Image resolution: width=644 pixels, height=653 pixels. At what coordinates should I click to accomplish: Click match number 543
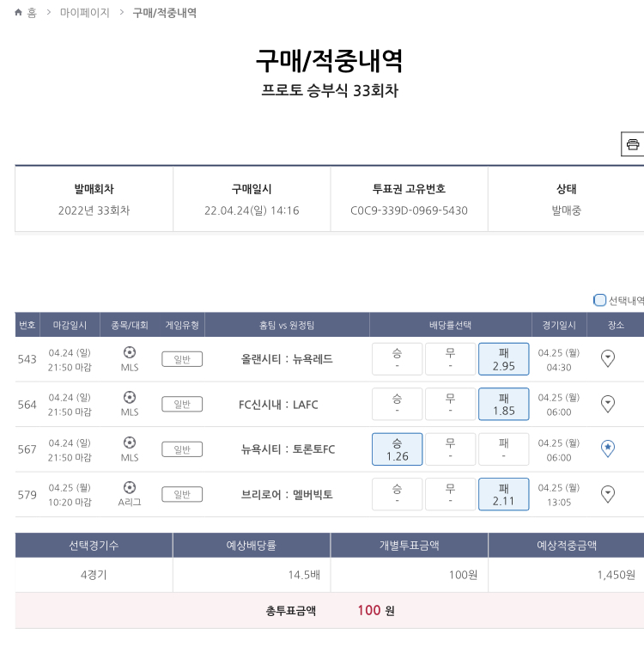pyautogui.click(x=27, y=359)
